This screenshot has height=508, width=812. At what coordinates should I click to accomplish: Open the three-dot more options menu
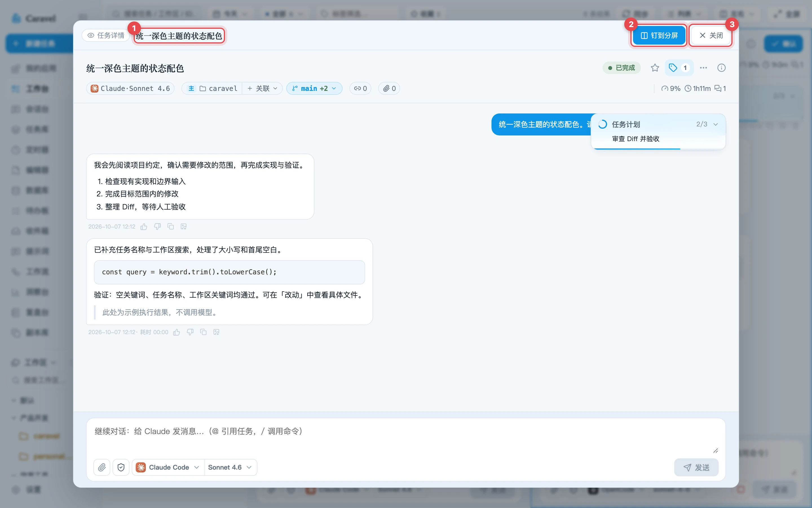point(703,68)
